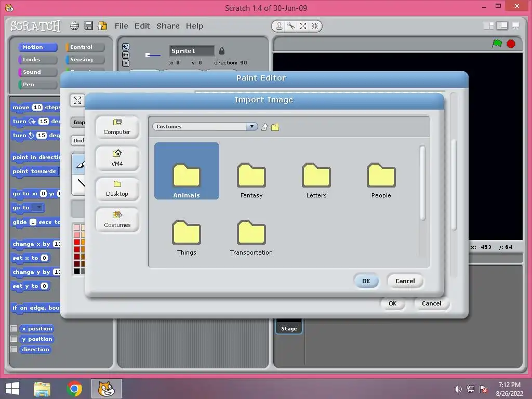Click the volume speaker tray icon
Screen dimensions: 532x399
pyautogui.click(x=458, y=389)
